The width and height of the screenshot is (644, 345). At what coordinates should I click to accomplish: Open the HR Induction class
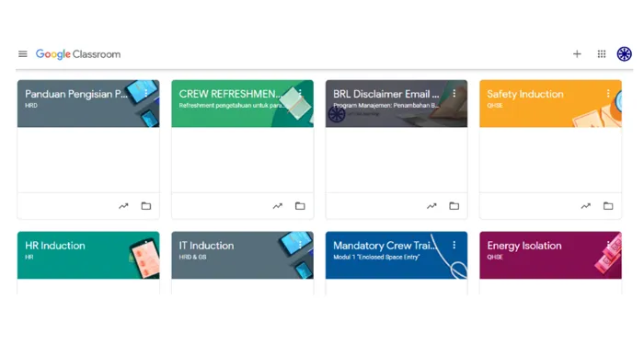[55, 246]
